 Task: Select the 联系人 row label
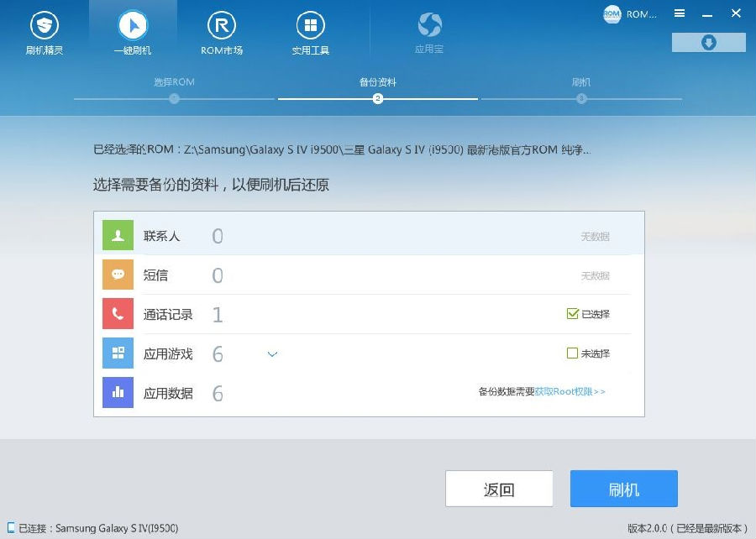click(161, 236)
